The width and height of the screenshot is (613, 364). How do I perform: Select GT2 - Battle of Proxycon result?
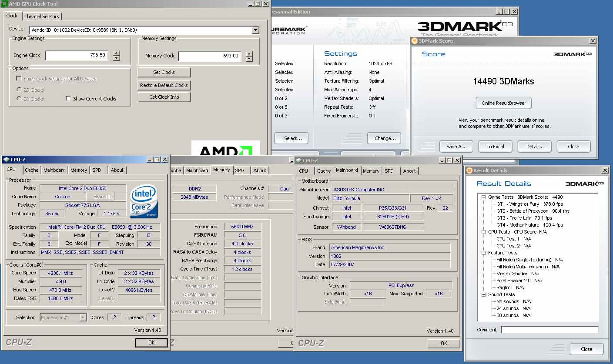tap(533, 211)
